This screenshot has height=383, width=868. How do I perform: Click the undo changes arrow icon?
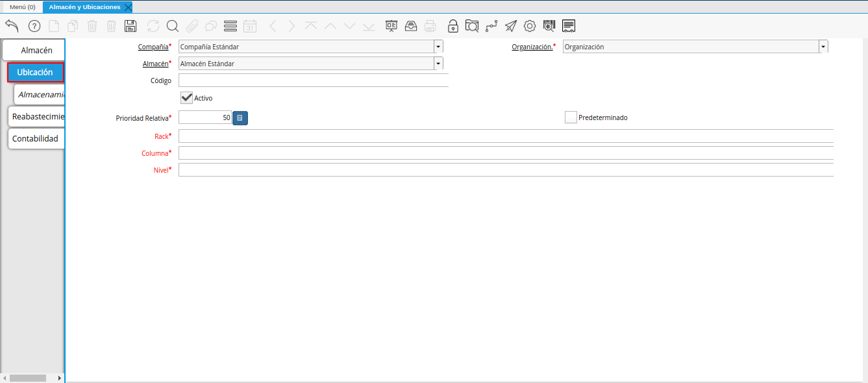(12, 26)
